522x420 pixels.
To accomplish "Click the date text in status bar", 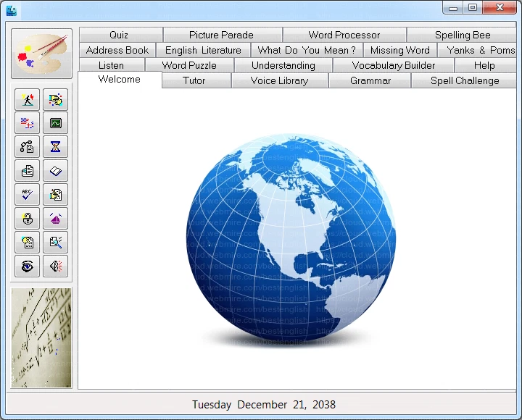I will pyautogui.click(x=264, y=404).
